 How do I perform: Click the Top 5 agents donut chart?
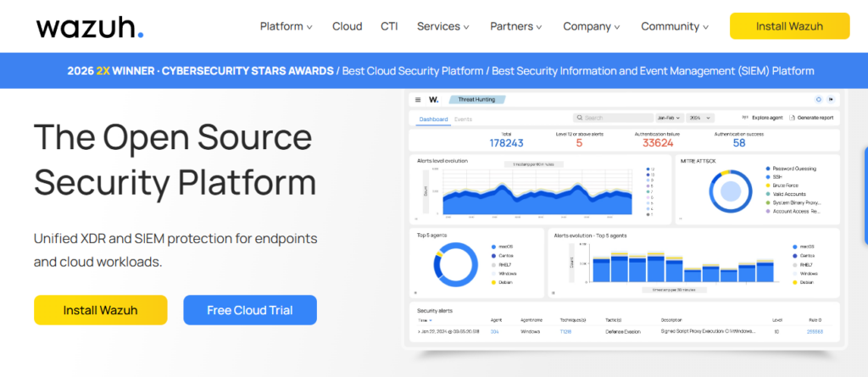[x=455, y=264]
